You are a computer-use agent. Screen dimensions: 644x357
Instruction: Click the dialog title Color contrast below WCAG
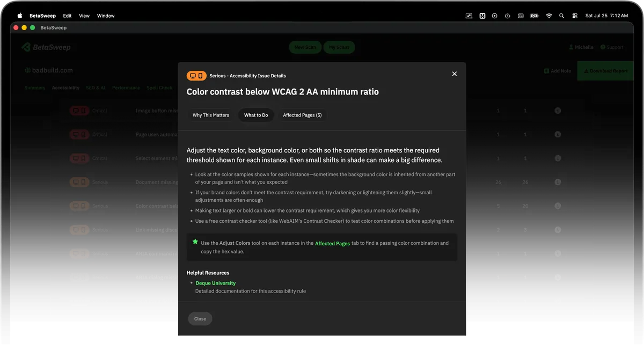coord(283,92)
